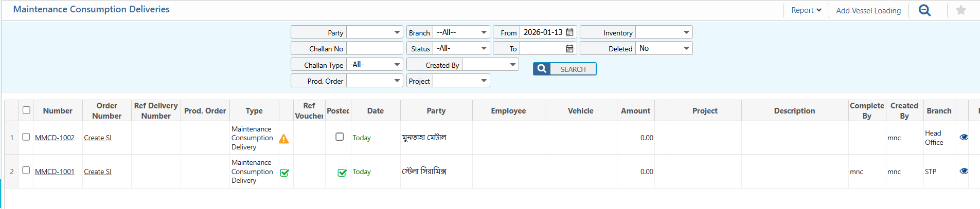Screen dimensions: 980x209
Task: Click the Order Number column header
Action: 107,110
